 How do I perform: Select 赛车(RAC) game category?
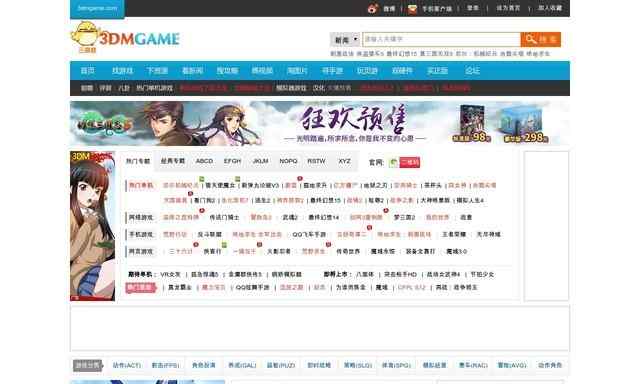[473, 365]
